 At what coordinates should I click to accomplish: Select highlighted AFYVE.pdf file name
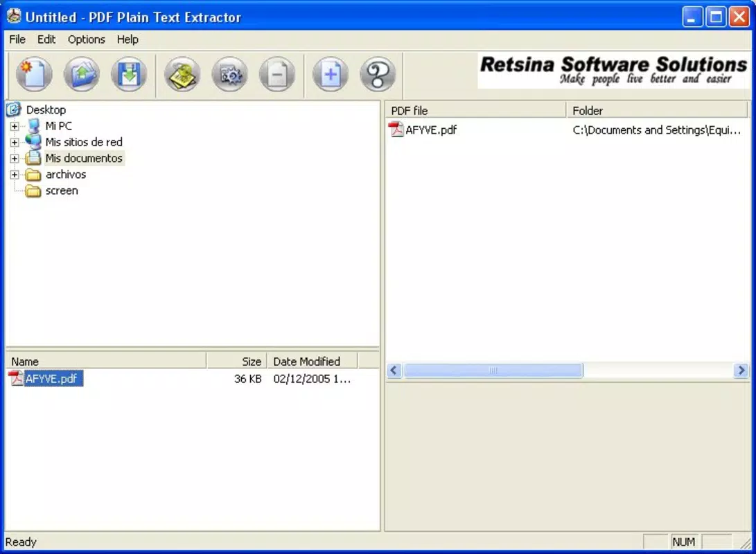click(53, 379)
